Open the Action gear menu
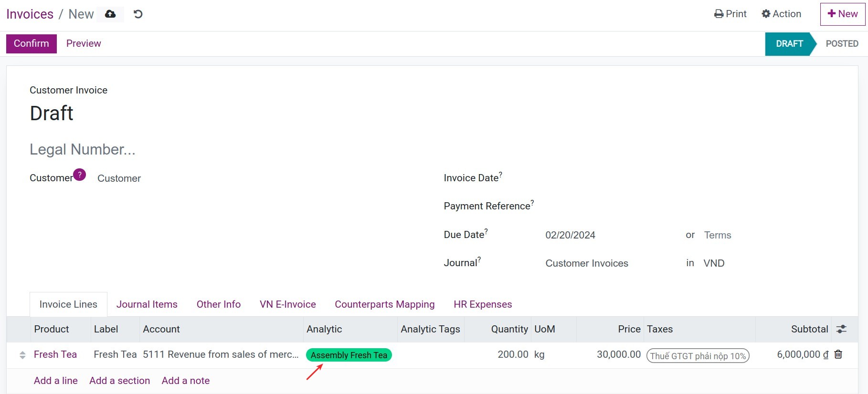This screenshot has width=868, height=394. point(781,14)
